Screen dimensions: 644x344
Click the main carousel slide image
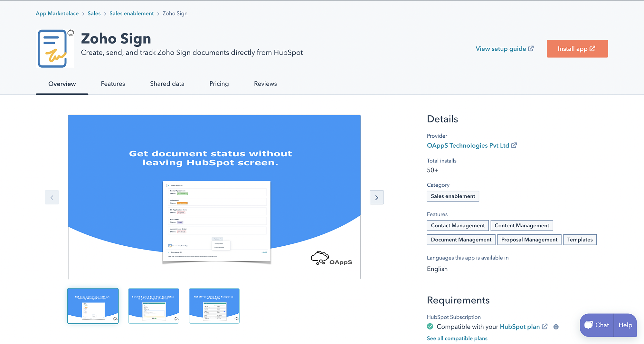click(x=214, y=197)
